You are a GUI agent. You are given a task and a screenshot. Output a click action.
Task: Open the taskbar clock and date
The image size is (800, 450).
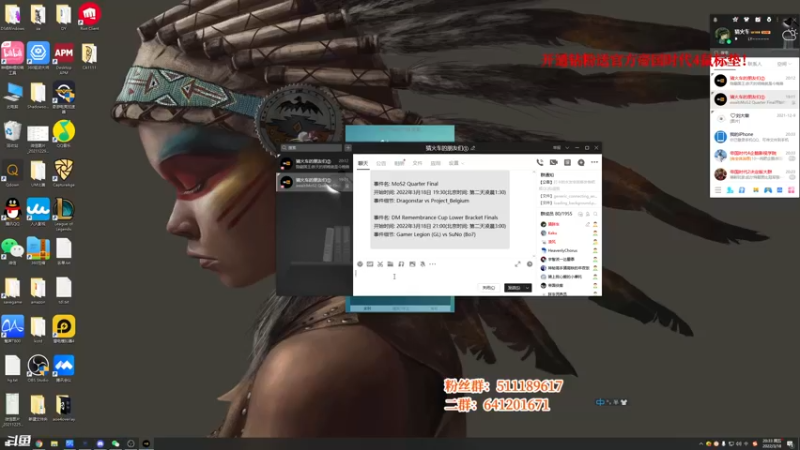tap(771, 443)
